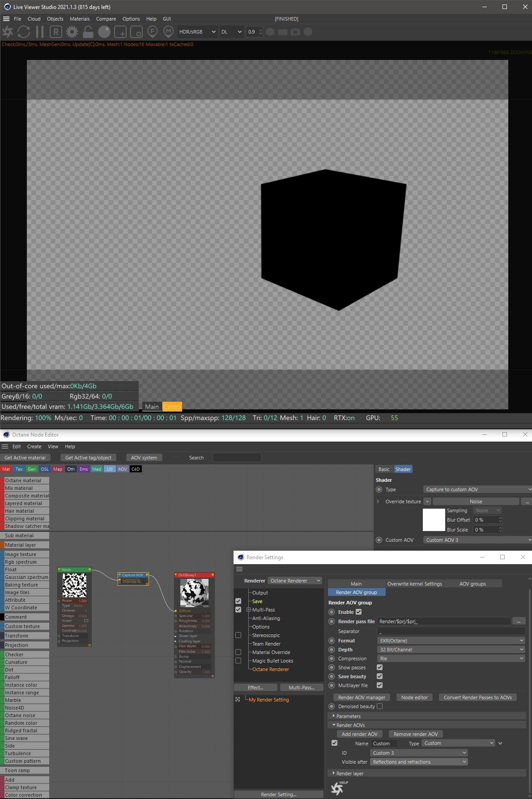This screenshot has height=799, width=532.
Task: Open the DL kernel dropdown
Action: [231, 32]
